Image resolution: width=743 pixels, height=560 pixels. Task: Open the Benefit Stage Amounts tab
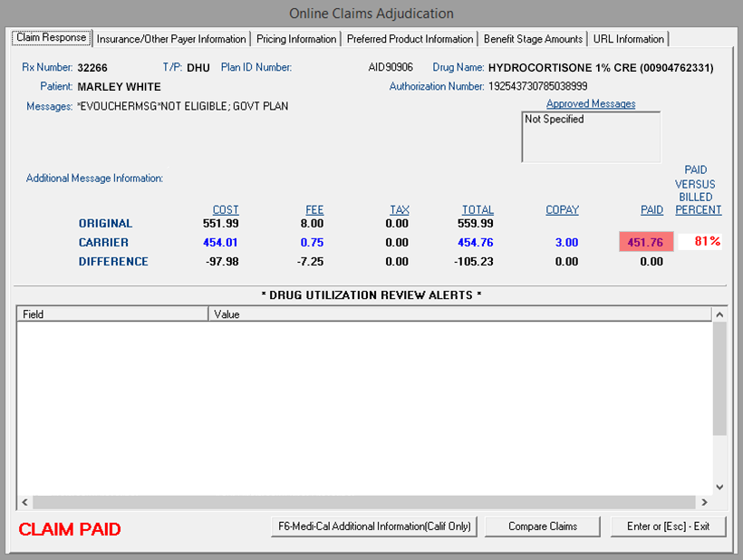click(533, 39)
